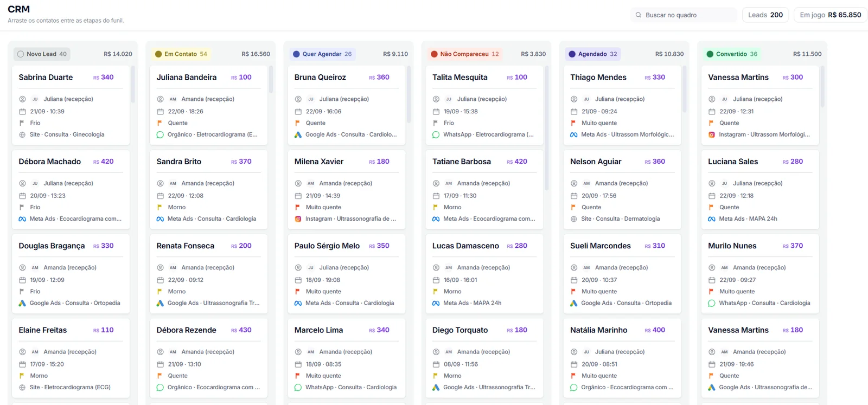
Task: Click the AM avatar on Marcelo Lima's card
Action: [311, 352]
